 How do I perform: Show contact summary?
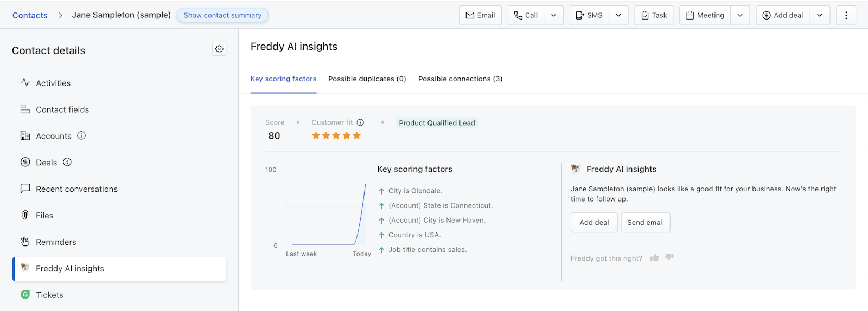click(x=222, y=15)
